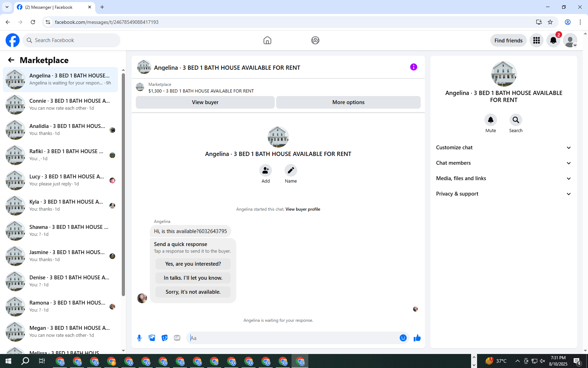The height and width of the screenshot is (368, 588).
Task: Attach a file with the image icon
Action: pos(152,338)
